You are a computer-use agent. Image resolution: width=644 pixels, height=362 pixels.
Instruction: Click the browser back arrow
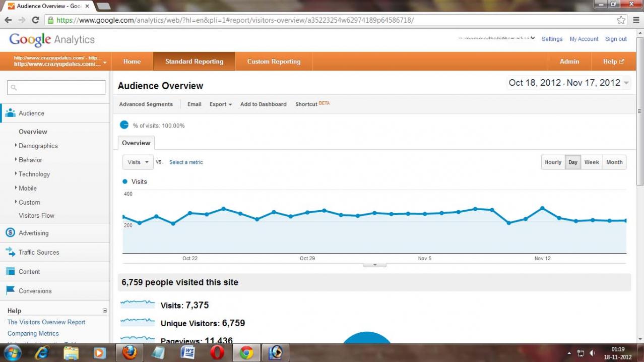tap(8, 20)
